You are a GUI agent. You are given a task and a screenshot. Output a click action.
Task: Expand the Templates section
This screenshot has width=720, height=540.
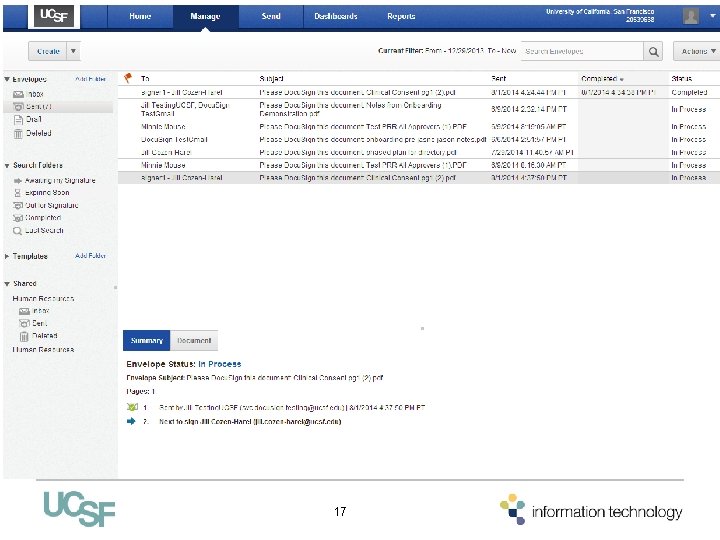(7, 257)
